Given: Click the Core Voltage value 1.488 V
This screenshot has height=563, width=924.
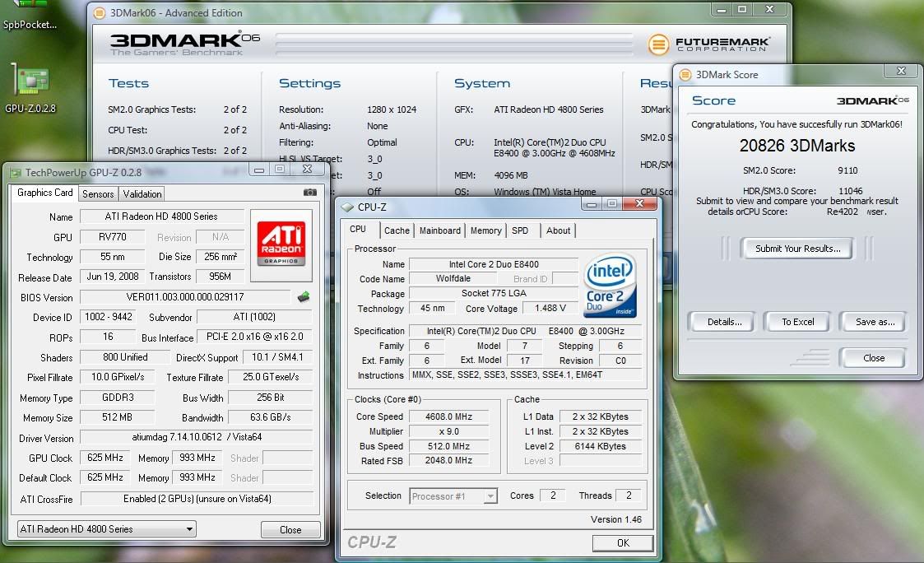Looking at the screenshot, I should (x=550, y=309).
